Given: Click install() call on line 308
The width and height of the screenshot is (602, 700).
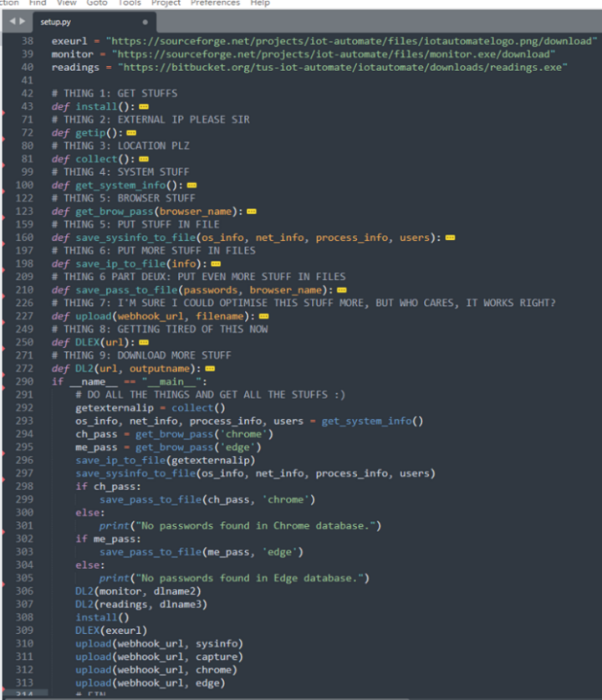Looking at the screenshot, I should [x=102, y=617].
